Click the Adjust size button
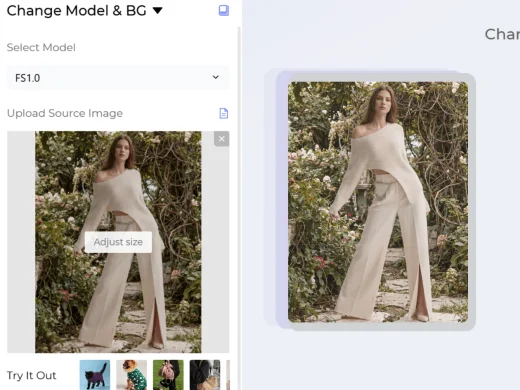 pos(118,242)
